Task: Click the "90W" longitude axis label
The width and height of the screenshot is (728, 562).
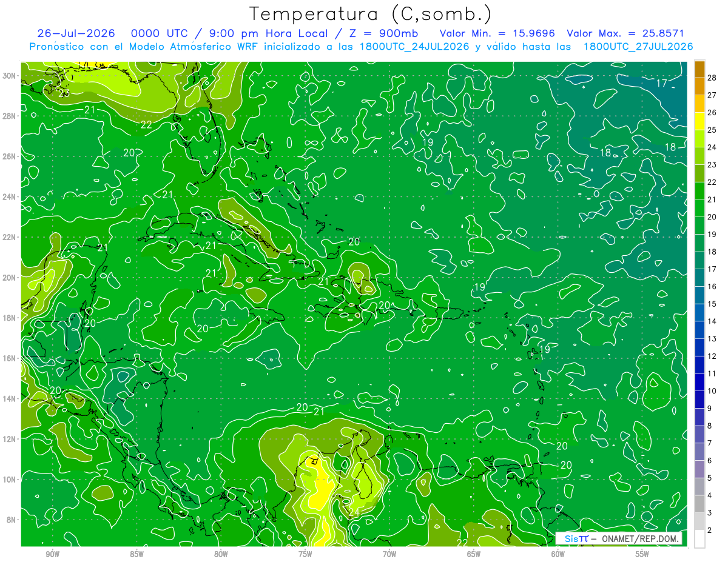Action: click(x=53, y=554)
